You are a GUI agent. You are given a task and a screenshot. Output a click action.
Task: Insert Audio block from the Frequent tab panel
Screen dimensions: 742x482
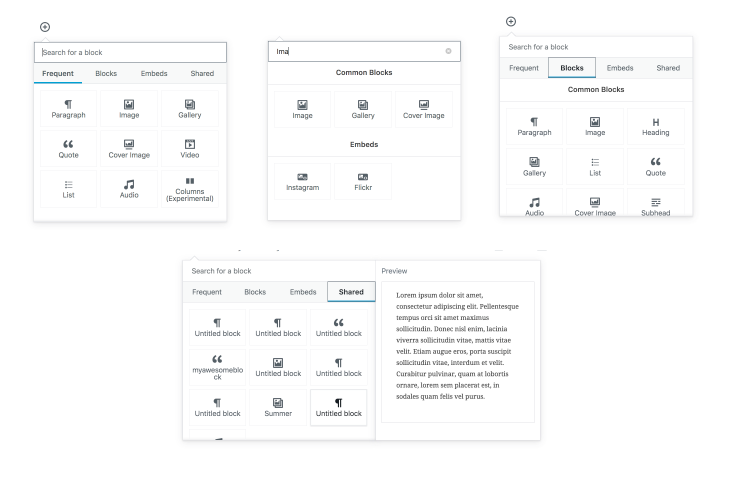click(129, 189)
